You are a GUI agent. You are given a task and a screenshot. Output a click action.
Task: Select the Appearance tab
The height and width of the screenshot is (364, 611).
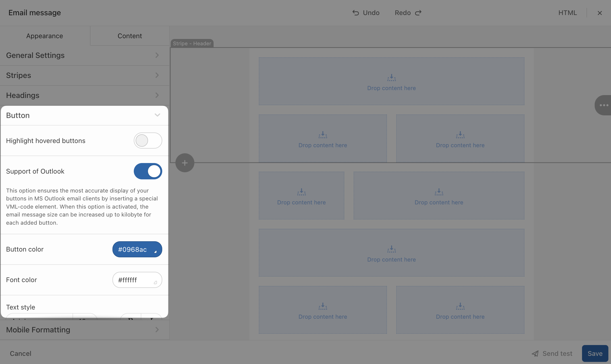point(45,36)
